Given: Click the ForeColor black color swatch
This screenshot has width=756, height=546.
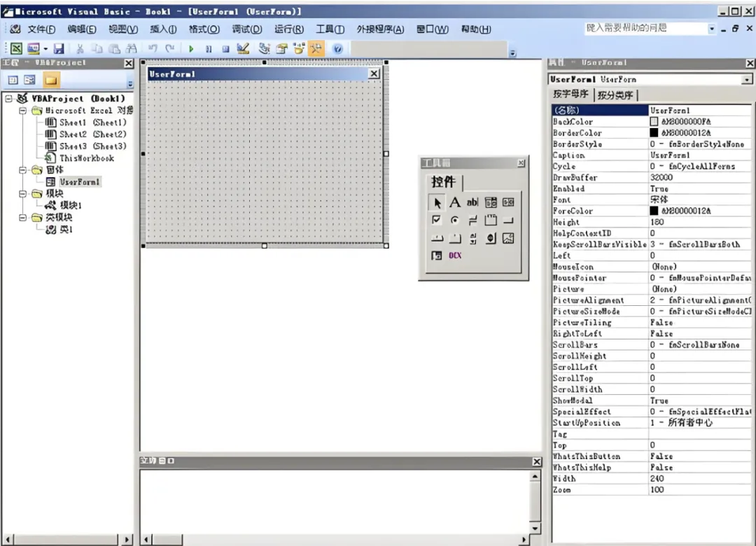Looking at the screenshot, I should (x=654, y=211).
